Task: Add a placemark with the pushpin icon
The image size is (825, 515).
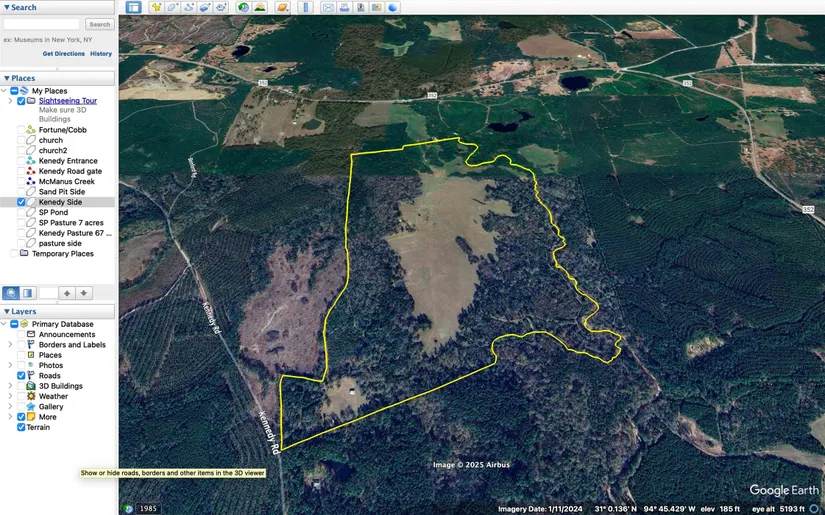Action: [x=156, y=7]
